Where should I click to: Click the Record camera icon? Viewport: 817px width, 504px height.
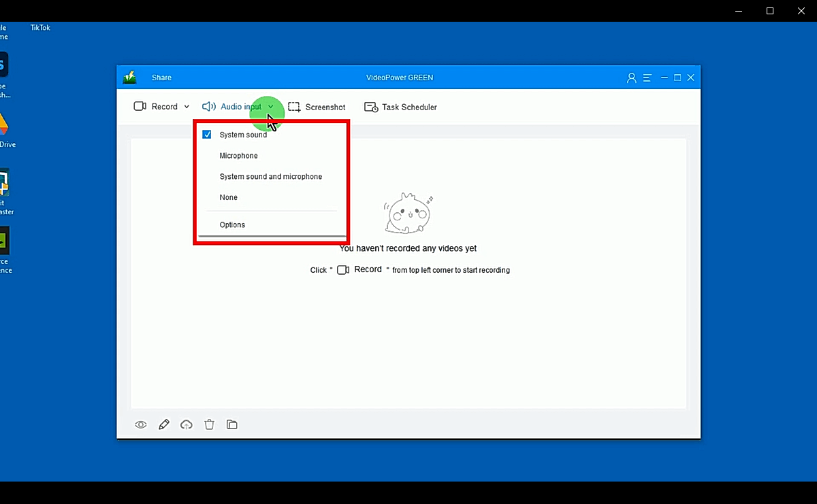pyautogui.click(x=140, y=106)
